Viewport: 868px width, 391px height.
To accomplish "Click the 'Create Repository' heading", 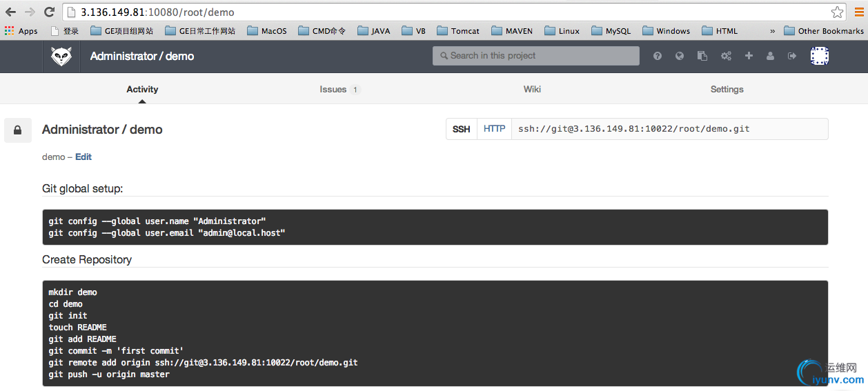I will point(87,260).
